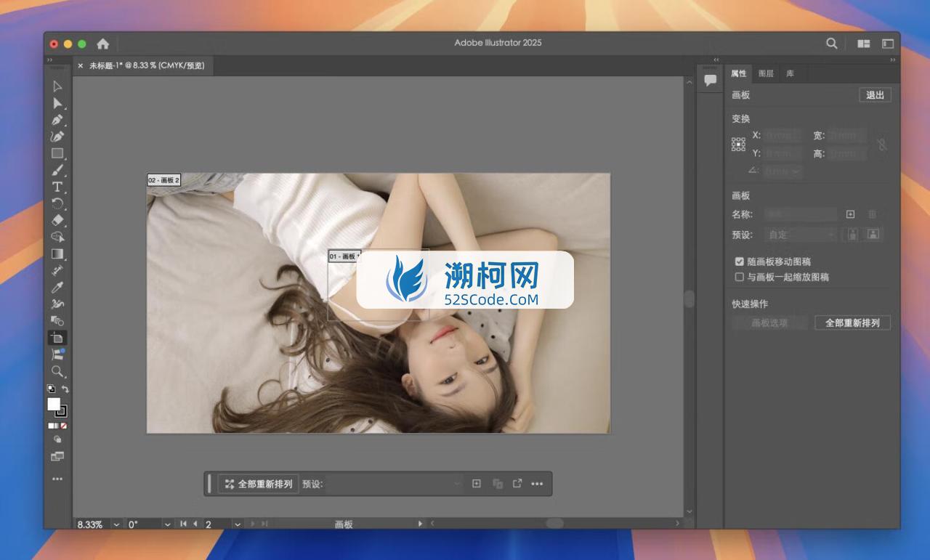Switch to 库 tab

coord(790,73)
